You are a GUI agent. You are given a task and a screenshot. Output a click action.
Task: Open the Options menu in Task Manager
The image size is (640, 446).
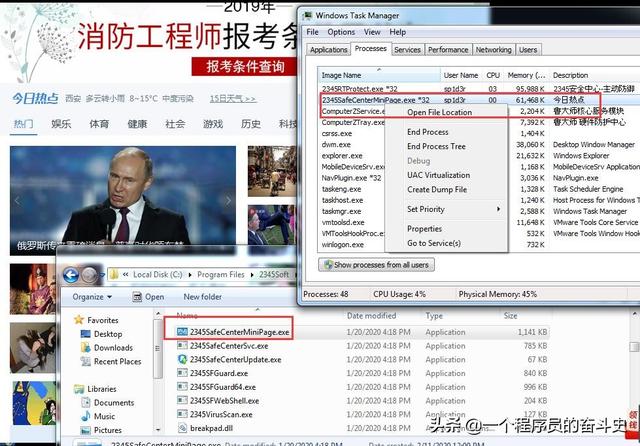pos(341,32)
